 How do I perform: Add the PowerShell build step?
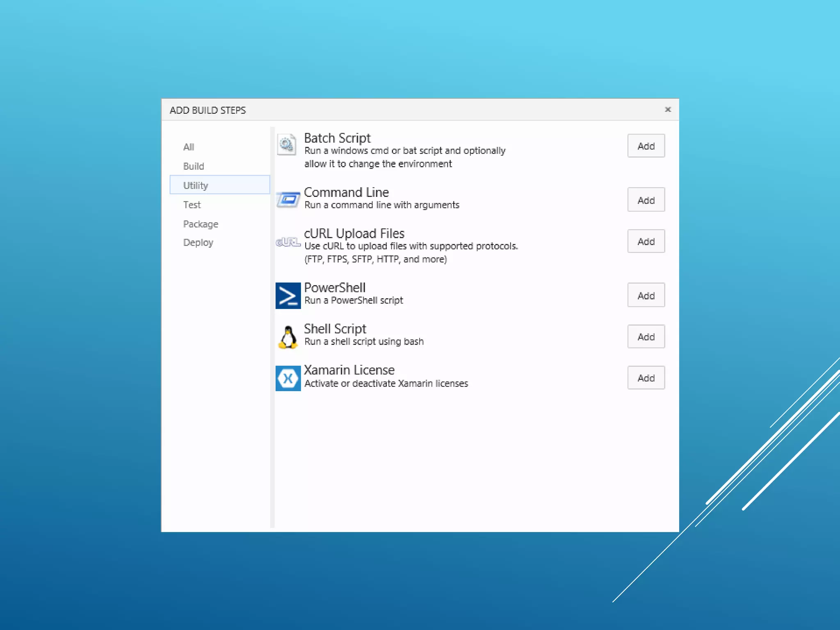[x=646, y=295]
